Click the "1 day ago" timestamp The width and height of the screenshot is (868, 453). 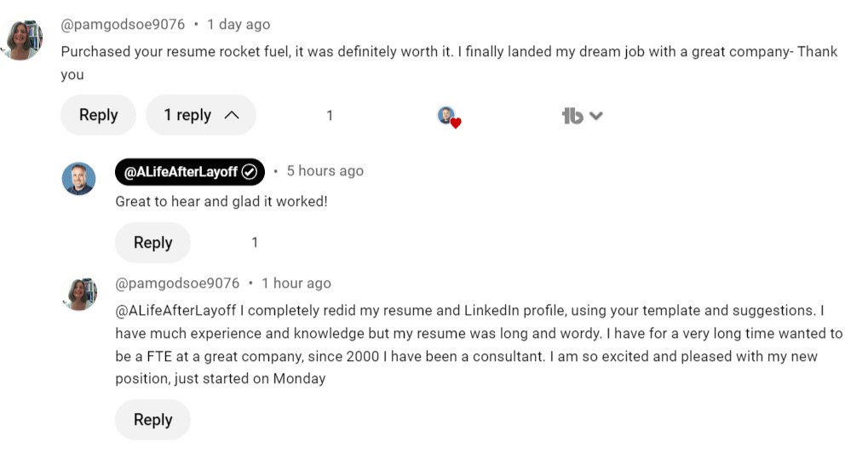[239, 25]
